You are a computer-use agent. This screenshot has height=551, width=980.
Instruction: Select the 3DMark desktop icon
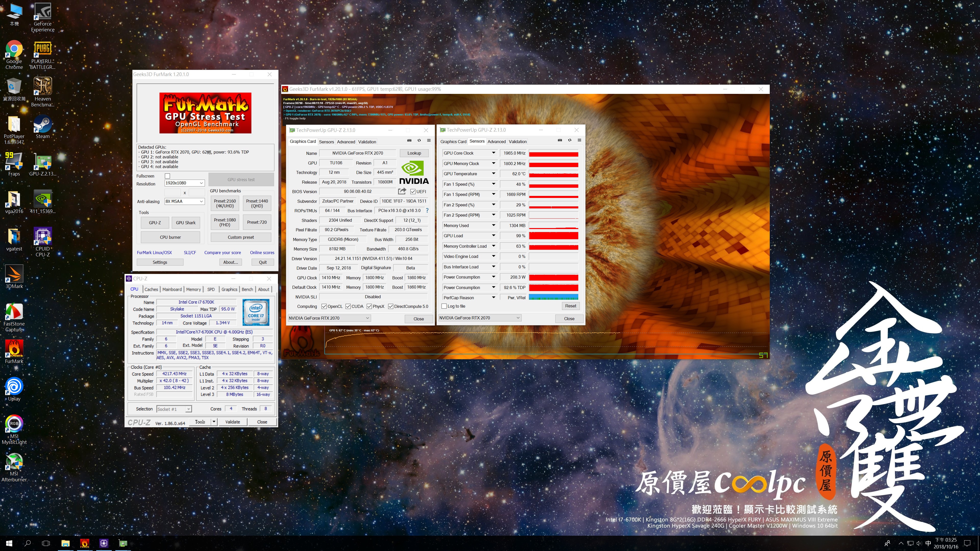coord(14,277)
